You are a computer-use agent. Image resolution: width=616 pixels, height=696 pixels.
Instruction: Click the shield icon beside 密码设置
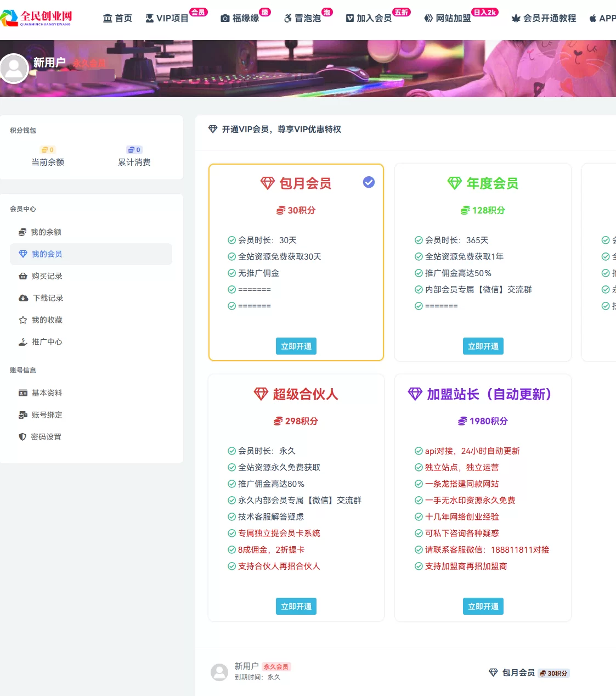click(x=22, y=437)
